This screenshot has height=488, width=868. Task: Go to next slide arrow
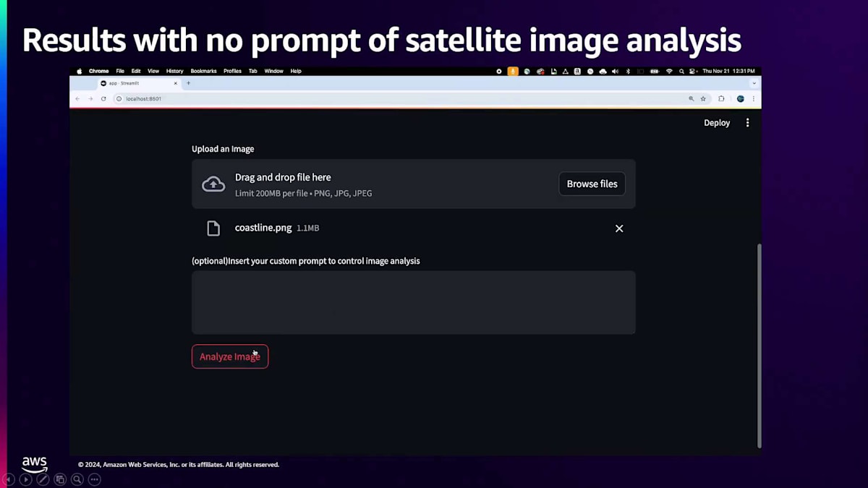[25, 479]
